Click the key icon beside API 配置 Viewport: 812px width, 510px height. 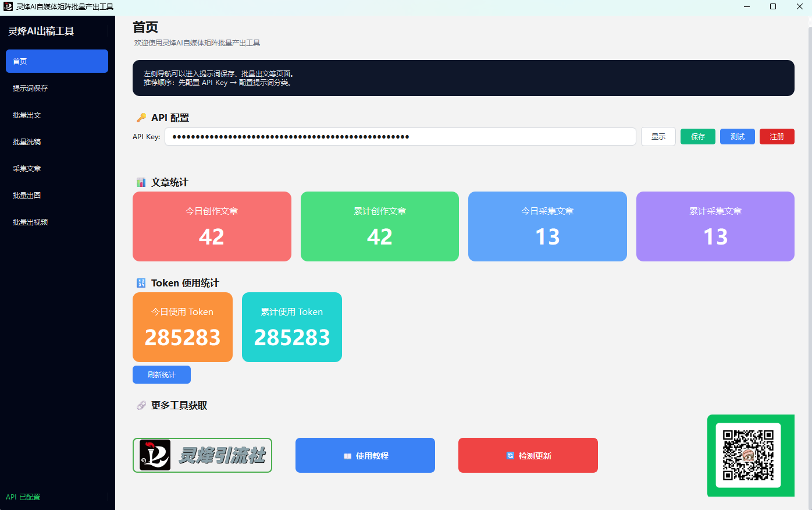pos(140,117)
